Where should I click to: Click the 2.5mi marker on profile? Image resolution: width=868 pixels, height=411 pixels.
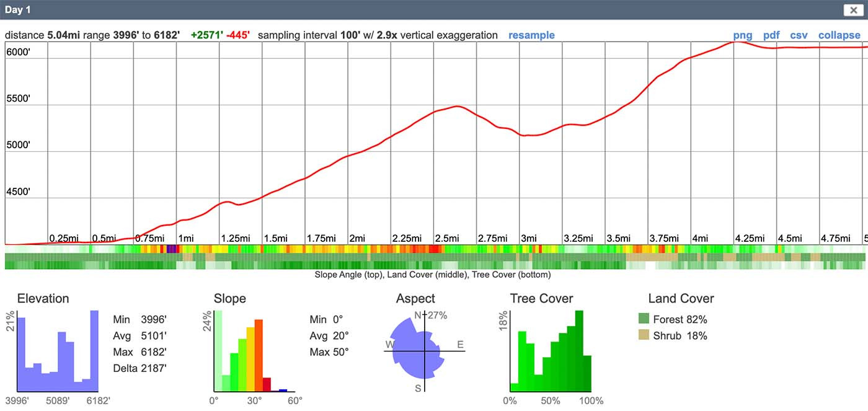pos(446,238)
